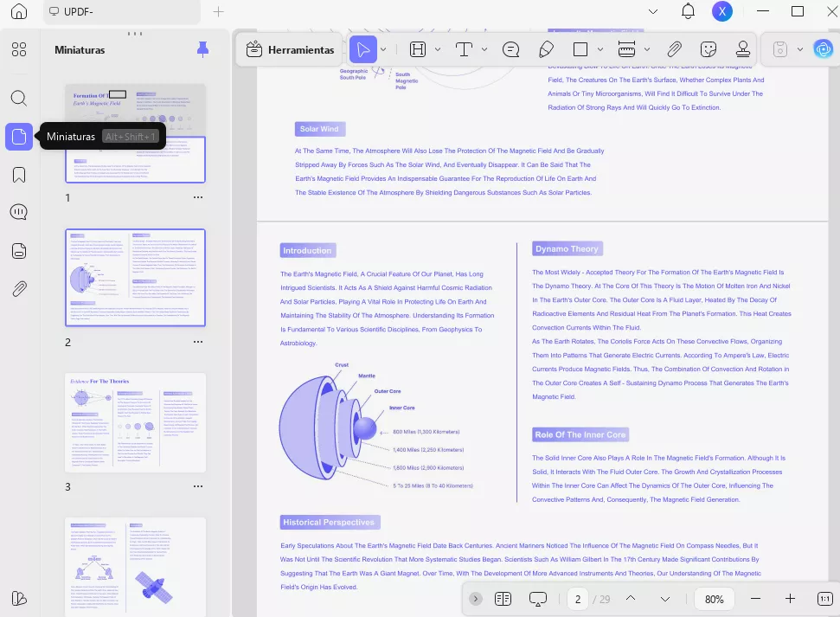Open the Bookmarks panel icon

point(19,175)
